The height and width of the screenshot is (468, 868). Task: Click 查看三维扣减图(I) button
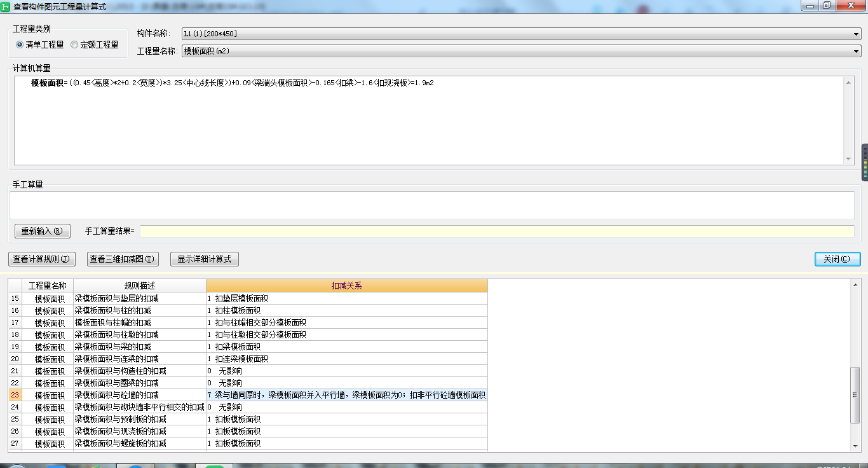coord(123,259)
